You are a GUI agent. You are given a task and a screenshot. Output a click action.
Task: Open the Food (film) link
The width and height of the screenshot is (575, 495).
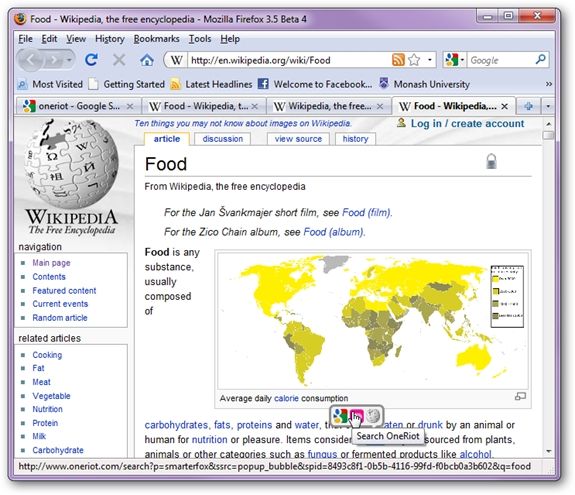point(367,213)
